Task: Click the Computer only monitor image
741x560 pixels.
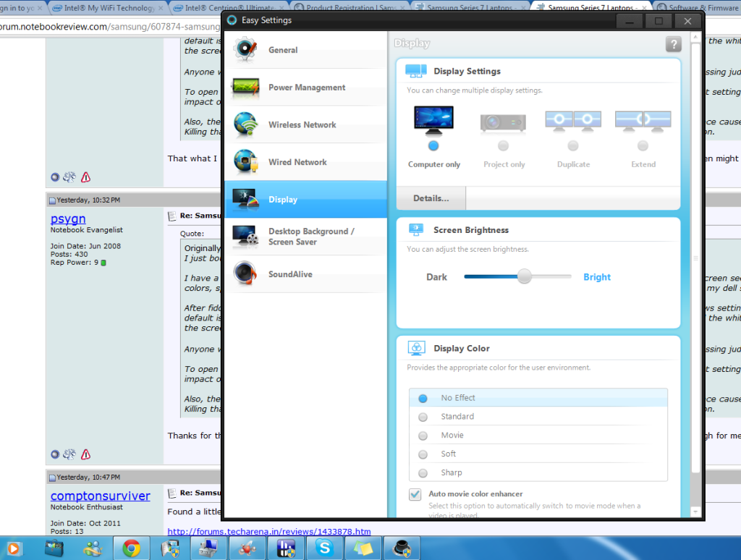Action: (433, 120)
